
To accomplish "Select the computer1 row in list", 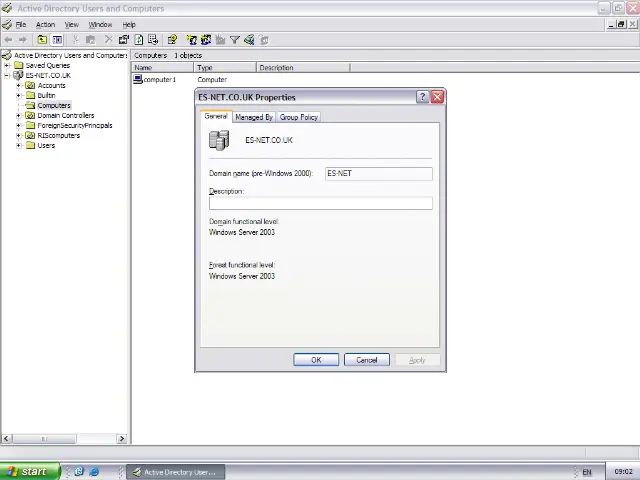I will coord(160,80).
